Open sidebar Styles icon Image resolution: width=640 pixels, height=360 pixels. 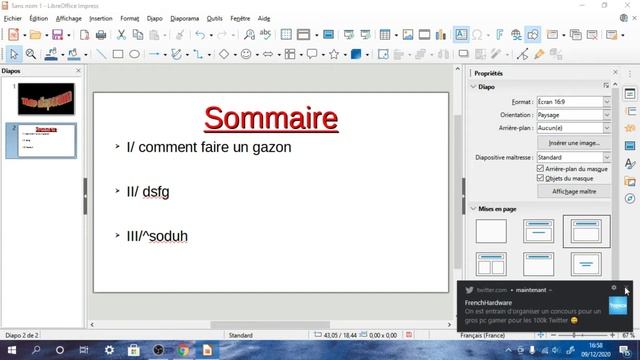pyautogui.click(x=630, y=164)
